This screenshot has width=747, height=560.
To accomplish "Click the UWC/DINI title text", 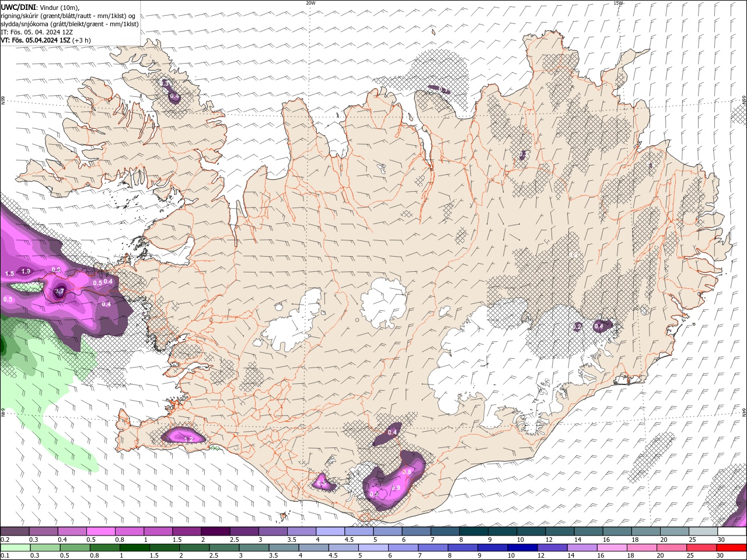I will click(18, 7).
